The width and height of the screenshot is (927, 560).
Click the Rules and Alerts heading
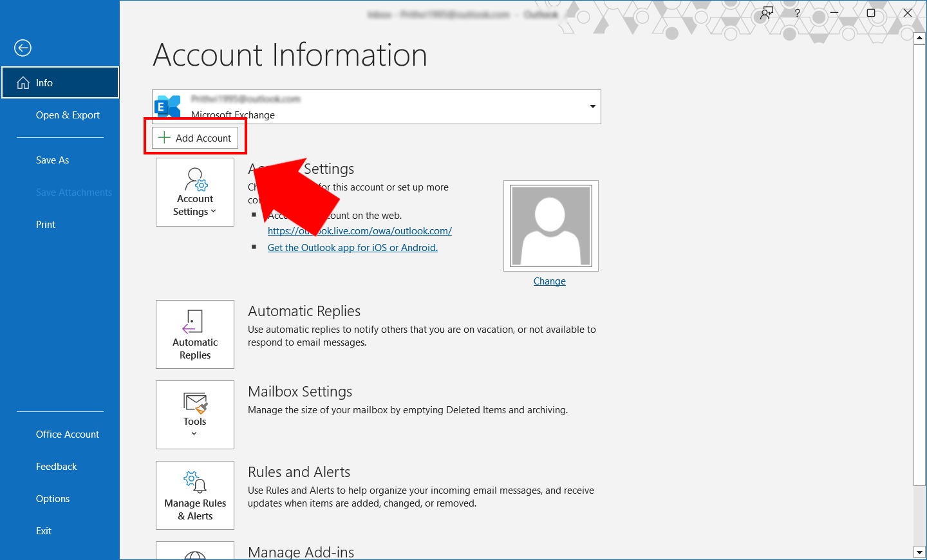pos(299,472)
